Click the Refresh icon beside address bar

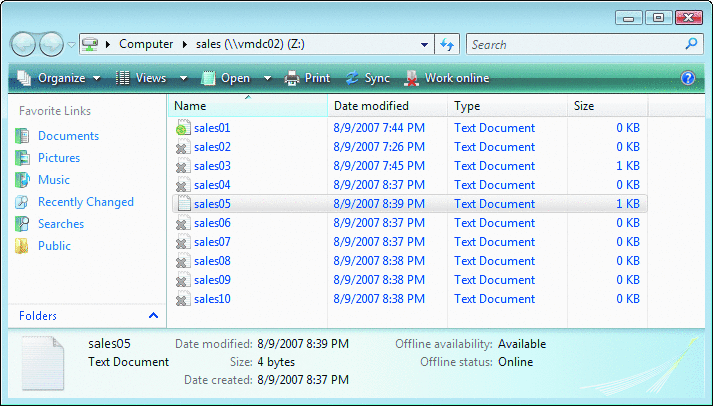[x=447, y=44]
